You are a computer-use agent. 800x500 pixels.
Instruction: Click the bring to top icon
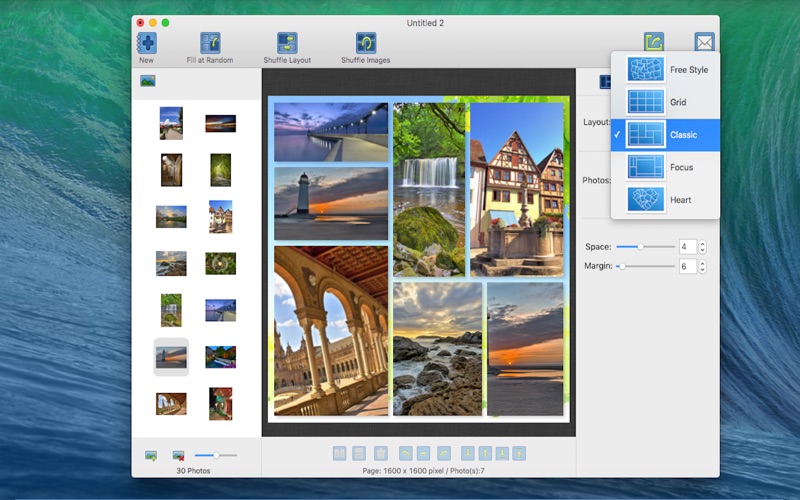coord(519,453)
